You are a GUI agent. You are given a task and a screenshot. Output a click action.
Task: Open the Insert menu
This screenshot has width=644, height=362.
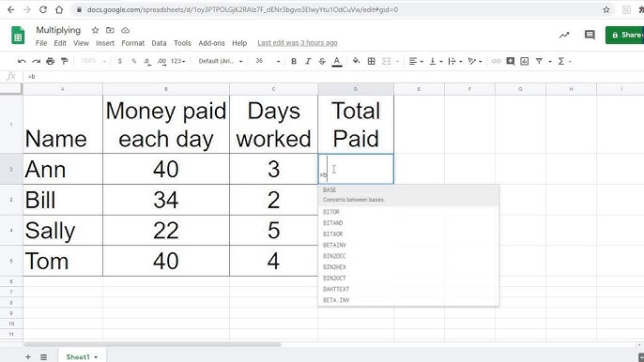105,43
